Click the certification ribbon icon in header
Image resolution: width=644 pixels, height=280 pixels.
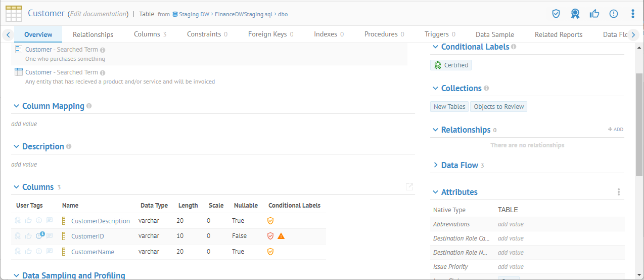pyautogui.click(x=575, y=14)
